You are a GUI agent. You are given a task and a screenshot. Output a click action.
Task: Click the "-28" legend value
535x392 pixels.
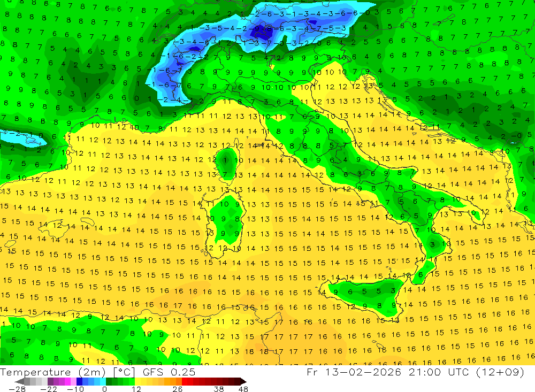(17, 389)
